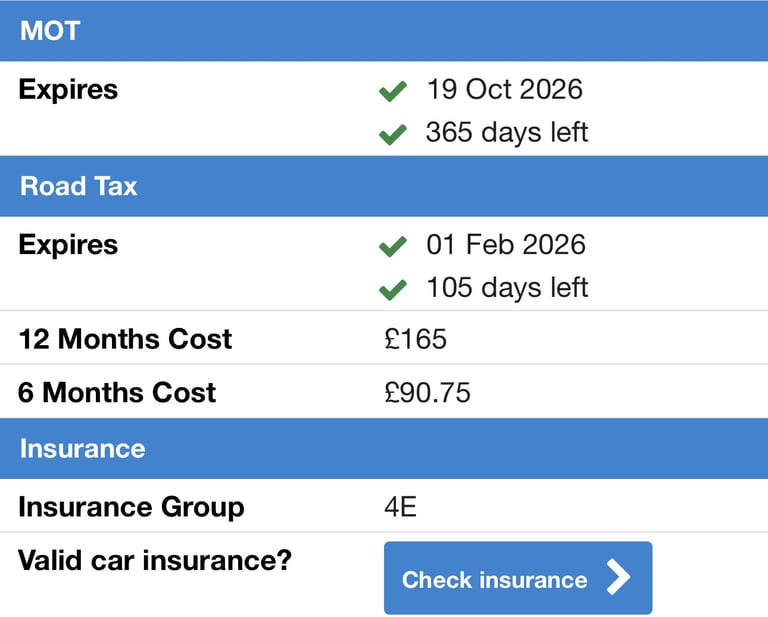Click the Check insurance button
Image resolution: width=768 pixels, height=617 pixels.
(x=517, y=578)
